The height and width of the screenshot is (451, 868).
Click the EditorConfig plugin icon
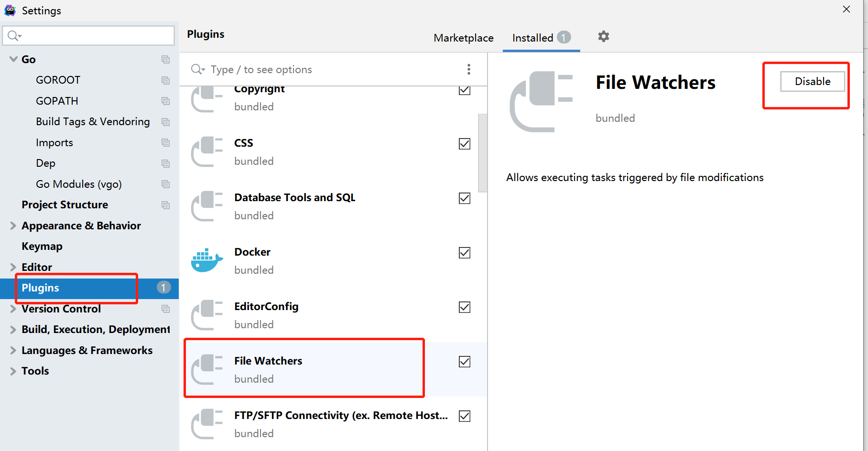click(206, 315)
